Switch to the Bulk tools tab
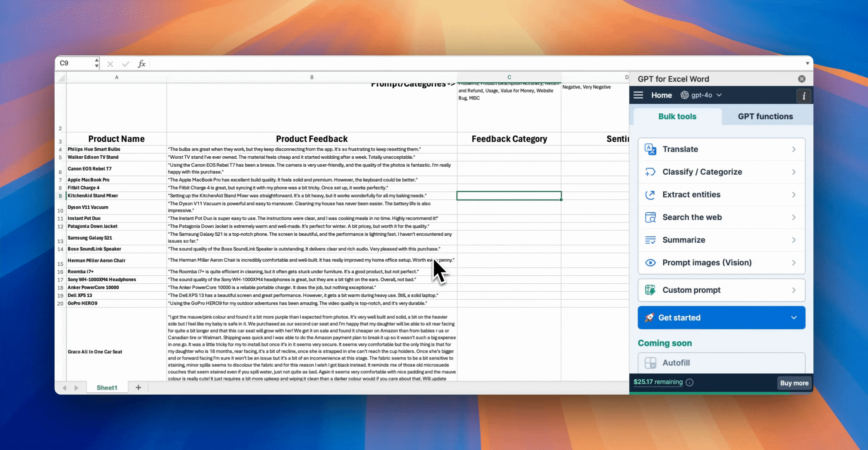 (677, 117)
